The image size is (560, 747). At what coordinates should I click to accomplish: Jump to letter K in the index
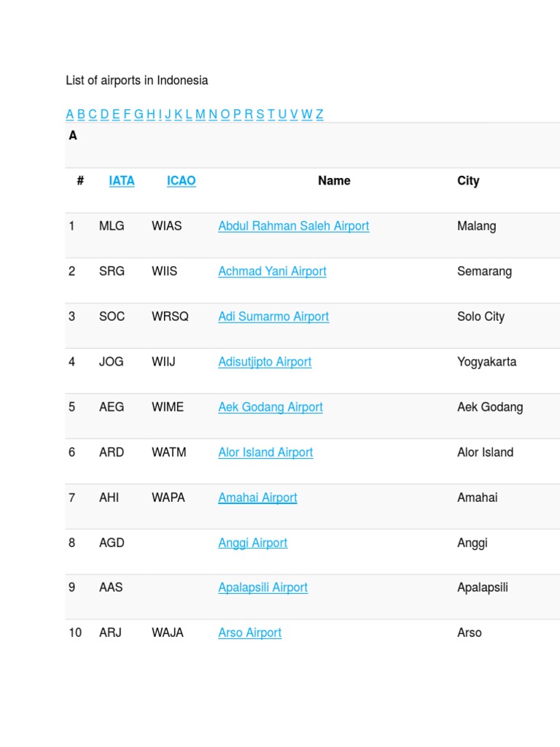tap(179, 115)
